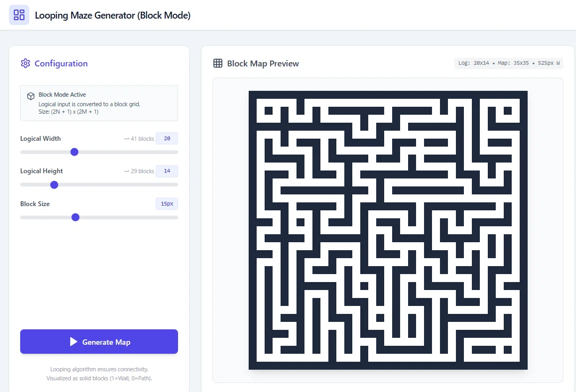
Task: Click the Logical Height slider handle
Action: tap(54, 185)
